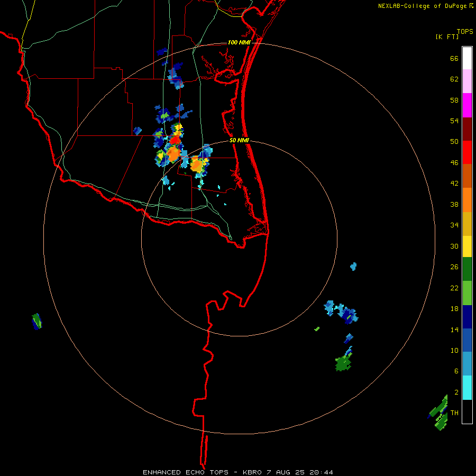Click the orange 38 kft legend swatch
This screenshot has width=476, height=476.
click(x=467, y=200)
